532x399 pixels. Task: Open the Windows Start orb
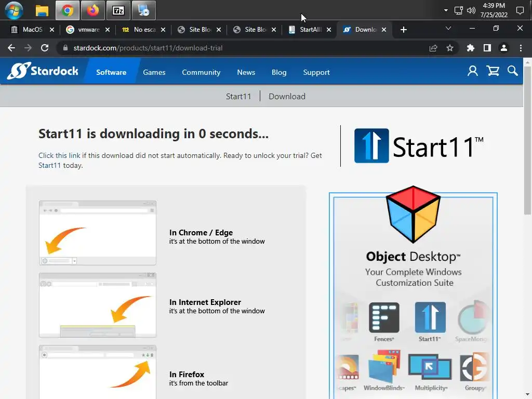(14, 10)
